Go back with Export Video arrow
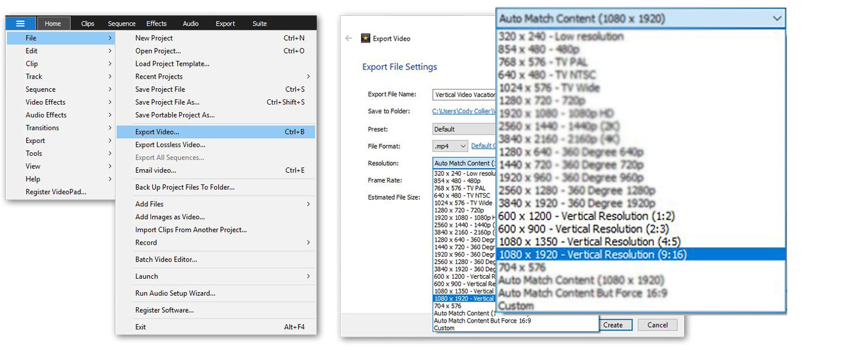This screenshot has width=868, height=350. pos(348,38)
